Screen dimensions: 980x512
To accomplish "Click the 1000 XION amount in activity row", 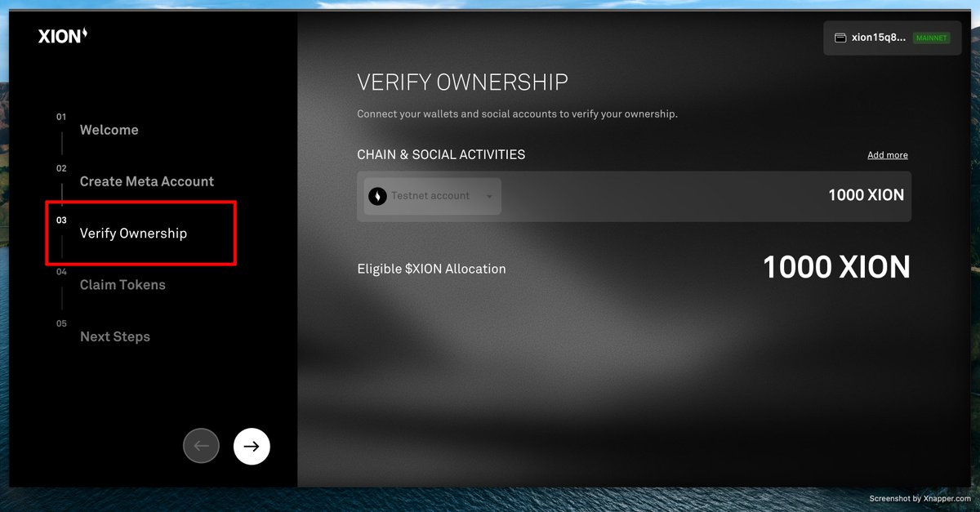I will coord(866,195).
